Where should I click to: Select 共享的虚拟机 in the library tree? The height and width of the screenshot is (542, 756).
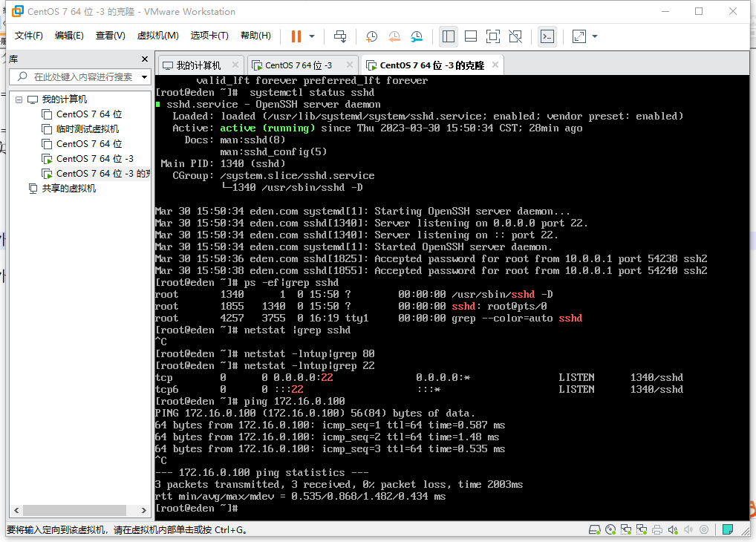pyautogui.click(x=69, y=189)
